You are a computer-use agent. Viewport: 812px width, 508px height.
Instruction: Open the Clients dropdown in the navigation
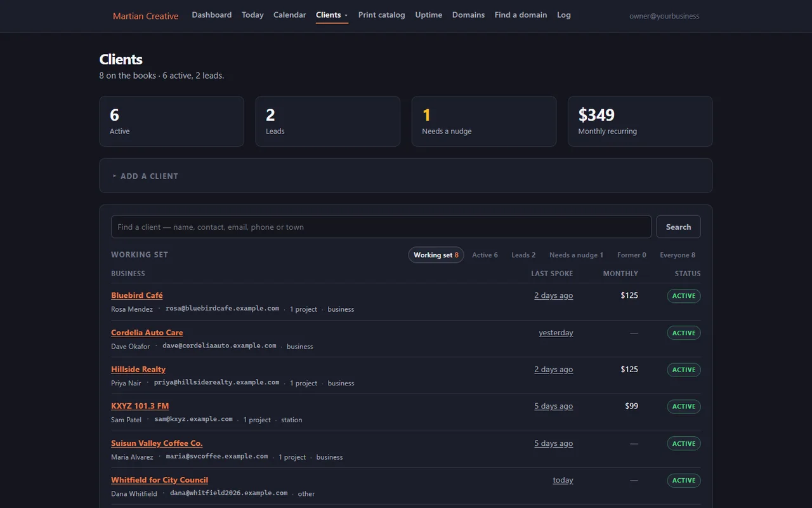tap(332, 15)
